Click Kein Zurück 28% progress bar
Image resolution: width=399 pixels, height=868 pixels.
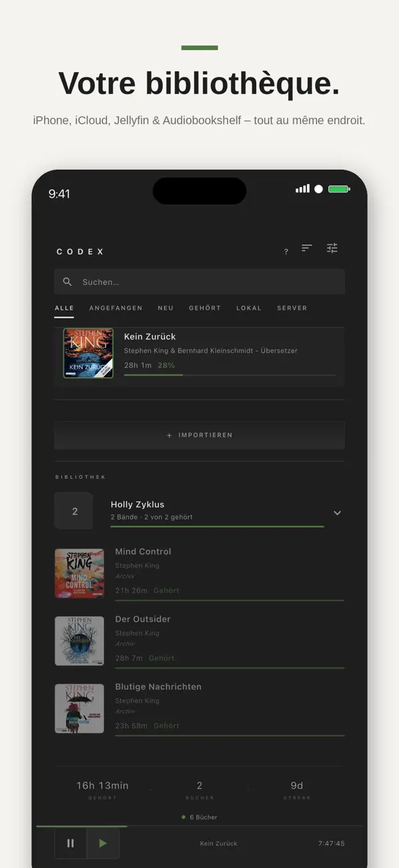(230, 375)
